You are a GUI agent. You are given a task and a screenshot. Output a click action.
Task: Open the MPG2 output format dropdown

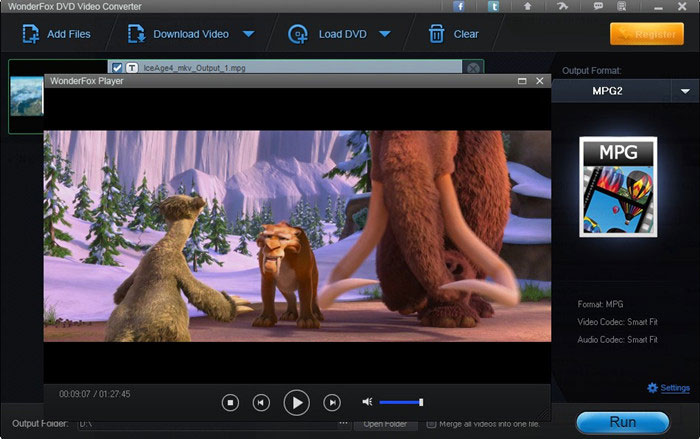(x=685, y=91)
